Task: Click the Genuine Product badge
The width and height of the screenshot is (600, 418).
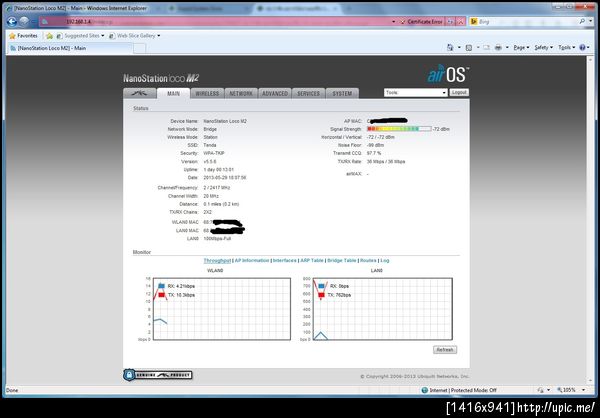Action: 158,375
